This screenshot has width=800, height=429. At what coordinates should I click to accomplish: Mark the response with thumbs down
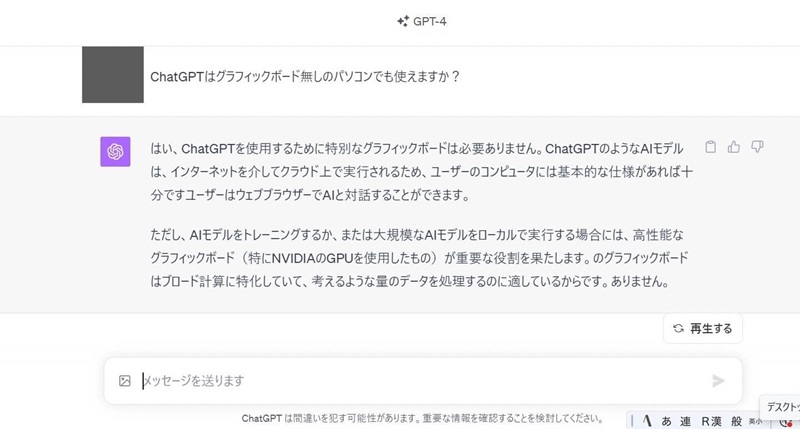click(757, 147)
